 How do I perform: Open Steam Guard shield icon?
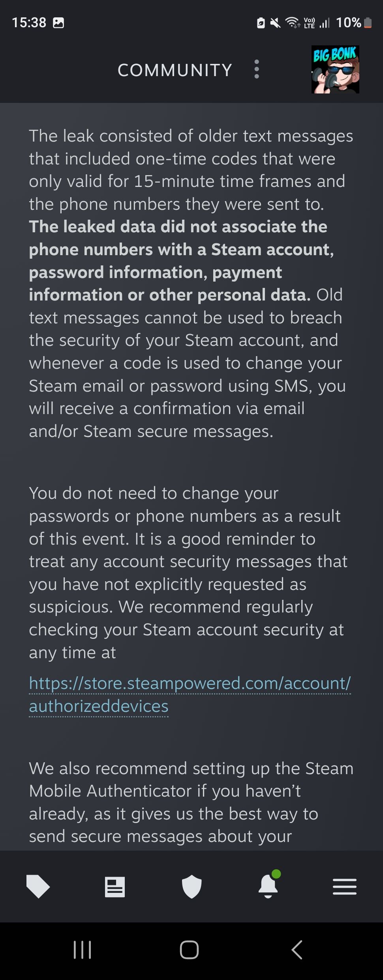[x=191, y=887]
